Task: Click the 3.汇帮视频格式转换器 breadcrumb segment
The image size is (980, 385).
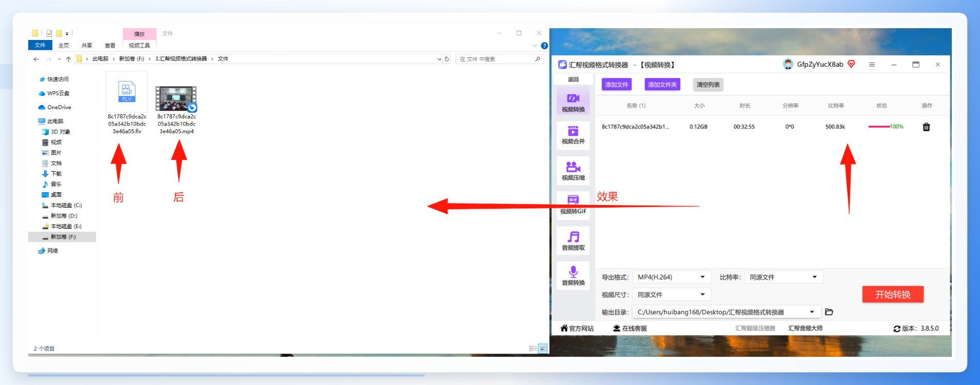Action: click(181, 59)
